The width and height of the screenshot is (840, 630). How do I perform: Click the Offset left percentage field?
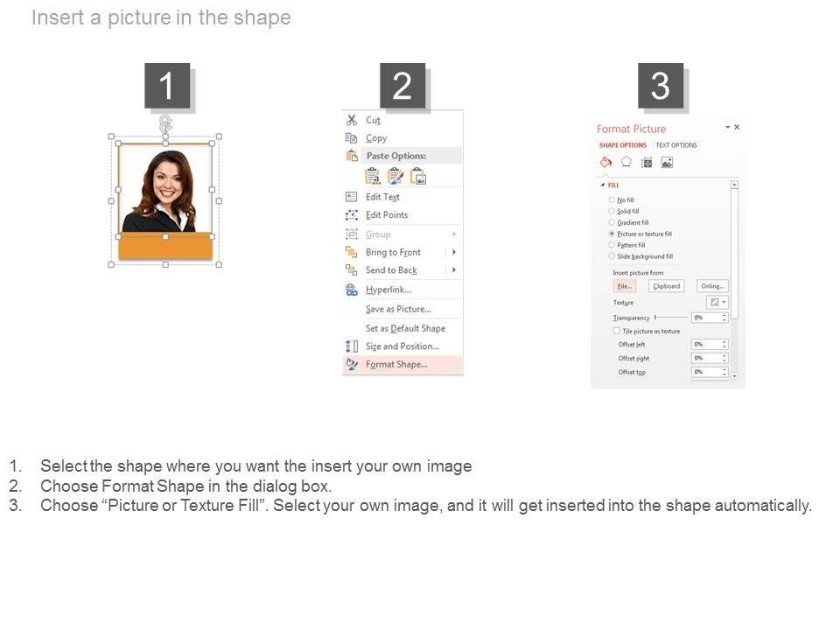(x=710, y=345)
